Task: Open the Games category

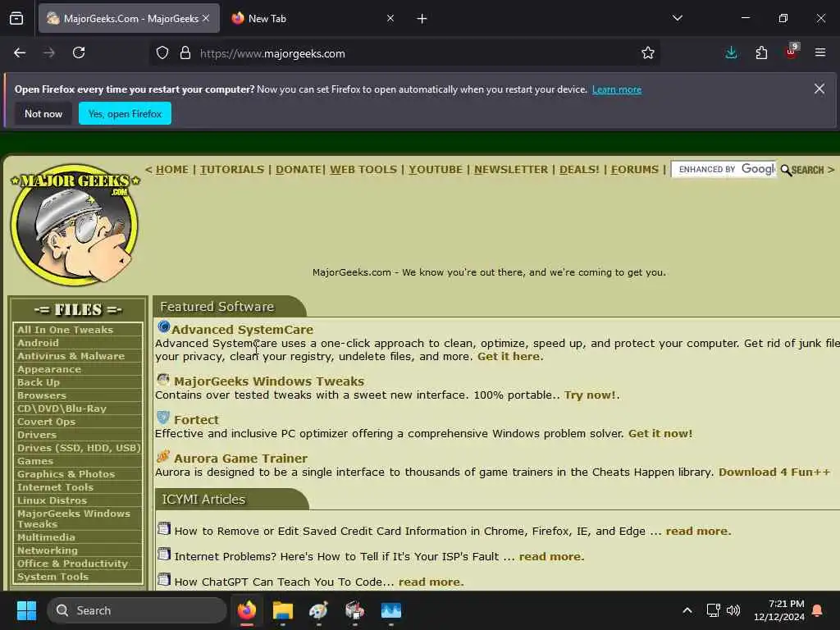Action: point(34,461)
